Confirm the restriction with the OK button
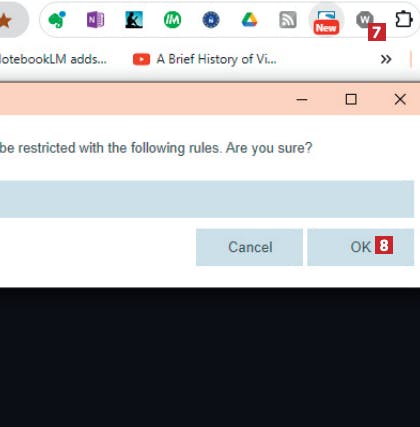This screenshot has width=420, height=427. tap(361, 247)
